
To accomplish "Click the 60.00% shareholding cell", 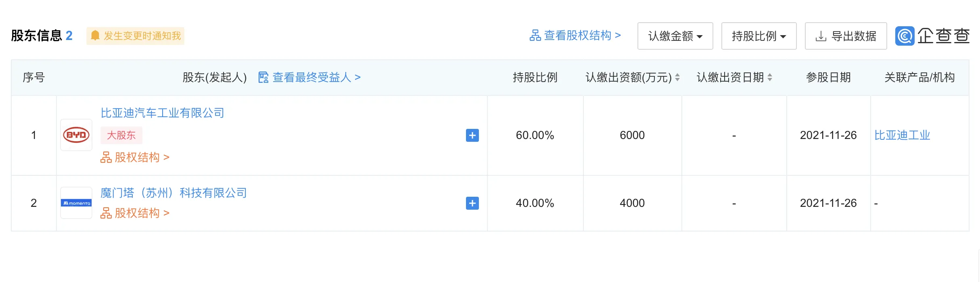I will point(535,135).
